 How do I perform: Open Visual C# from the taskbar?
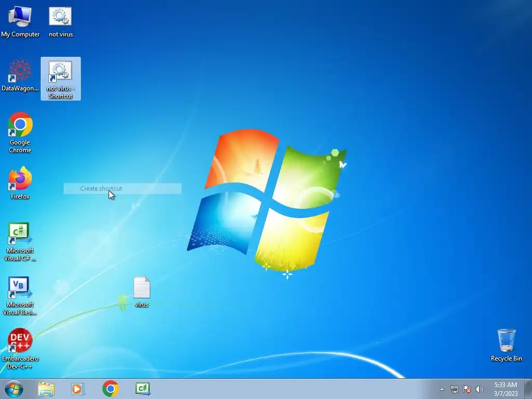point(143,389)
